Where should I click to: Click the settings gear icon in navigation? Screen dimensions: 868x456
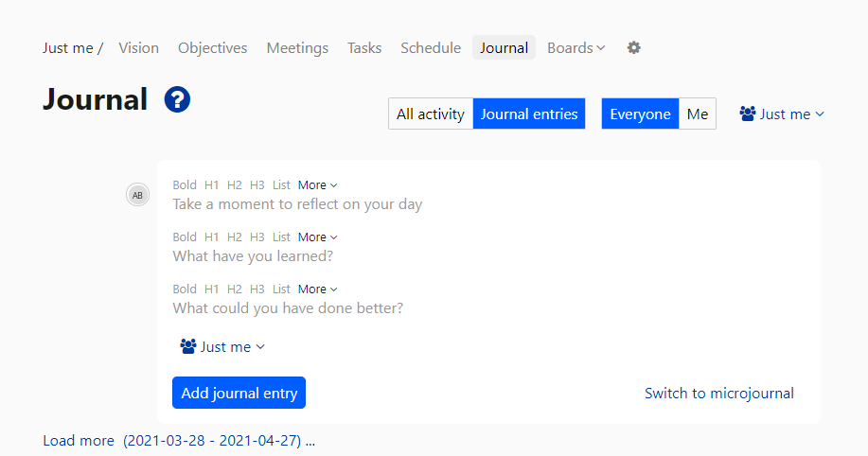pos(633,47)
